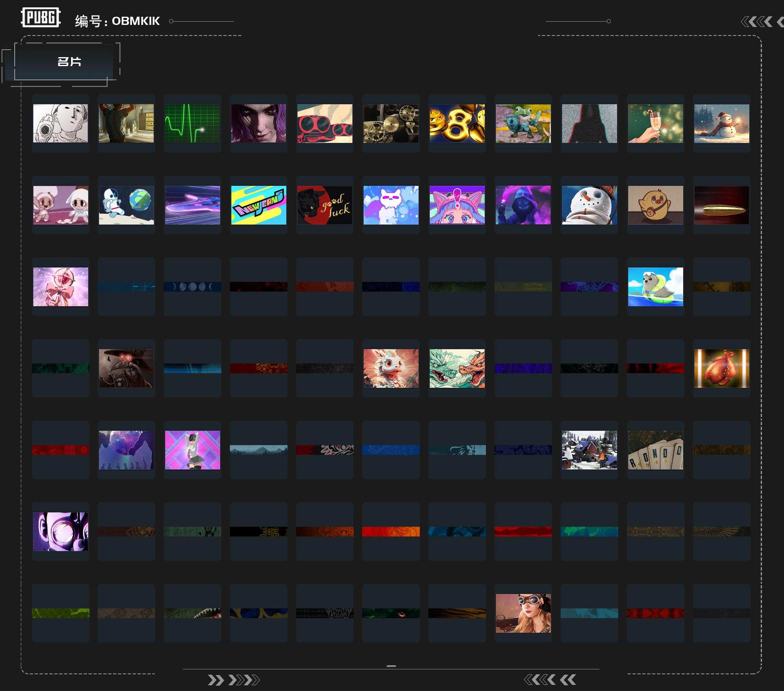
Task: Select the mountain forest silhouette strip nameplate
Action: coord(259,450)
